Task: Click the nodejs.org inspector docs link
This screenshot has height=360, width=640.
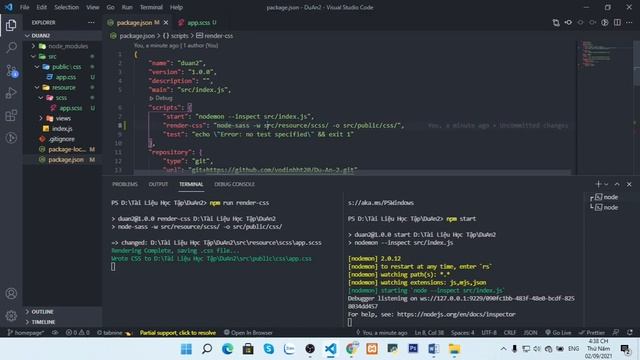Action: tap(456, 314)
